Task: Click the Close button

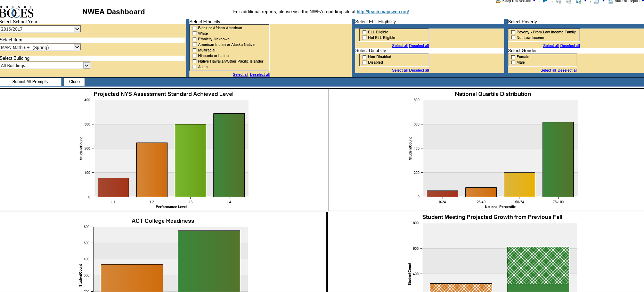Action: tap(74, 82)
